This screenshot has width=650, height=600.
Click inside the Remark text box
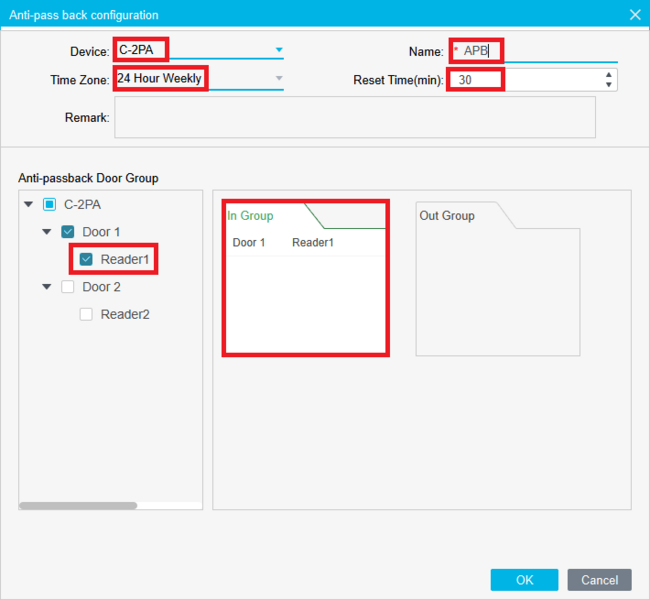[355, 117]
